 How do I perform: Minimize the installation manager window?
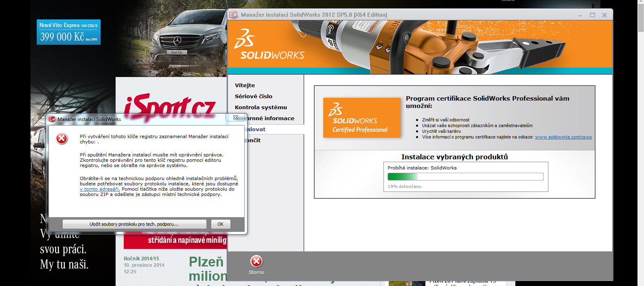pos(580,15)
